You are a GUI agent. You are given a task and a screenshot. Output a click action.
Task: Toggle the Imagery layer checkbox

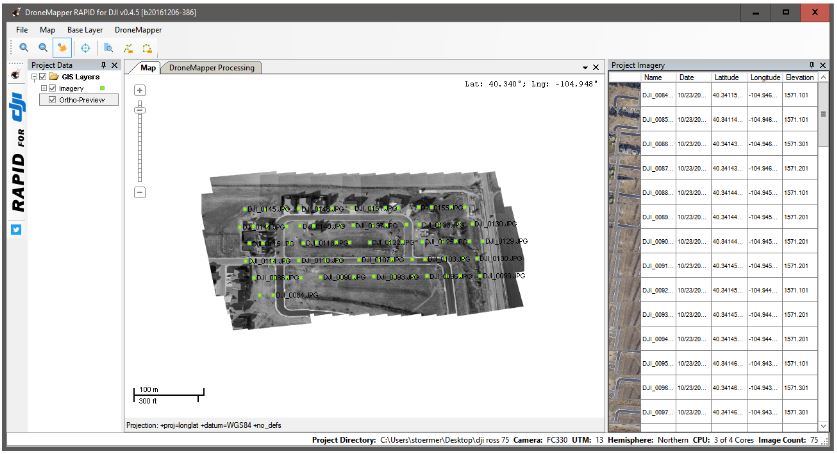point(52,88)
